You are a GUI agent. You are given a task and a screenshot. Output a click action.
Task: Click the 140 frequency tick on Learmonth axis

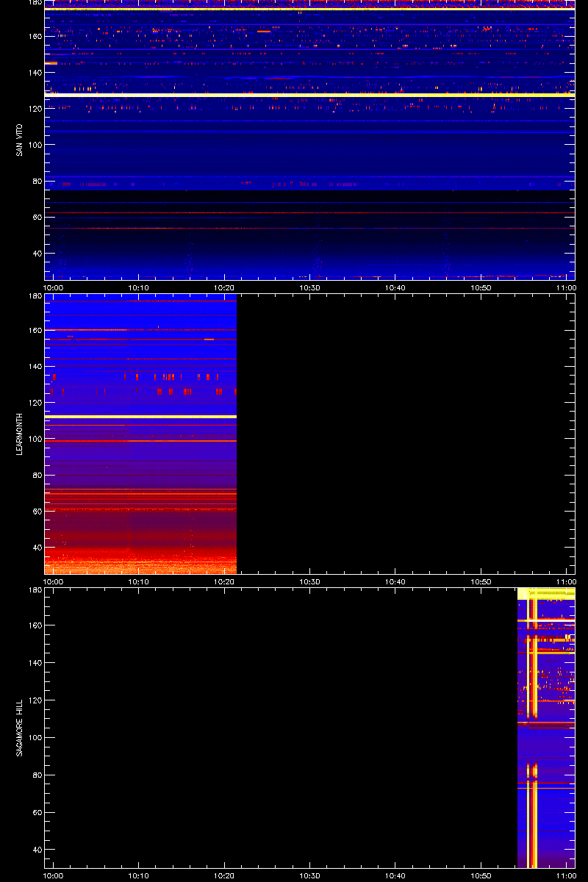(35, 367)
